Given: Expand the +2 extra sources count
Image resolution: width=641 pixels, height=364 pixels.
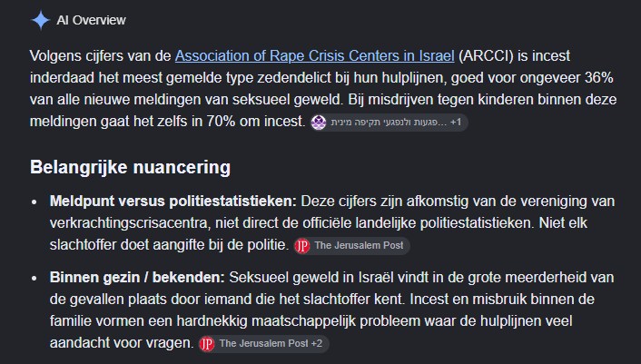Looking at the screenshot, I should coord(316,343).
